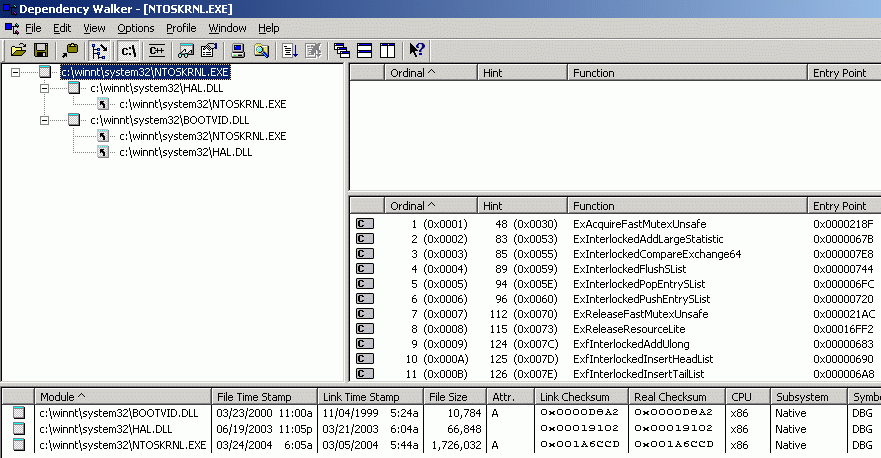Open the Help menu

pos(269,28)
